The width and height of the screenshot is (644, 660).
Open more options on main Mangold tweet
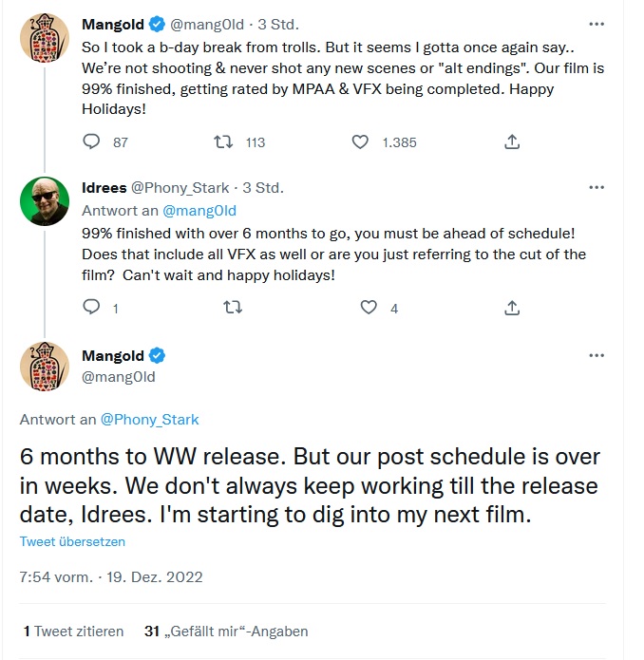[x=597, y=355]
